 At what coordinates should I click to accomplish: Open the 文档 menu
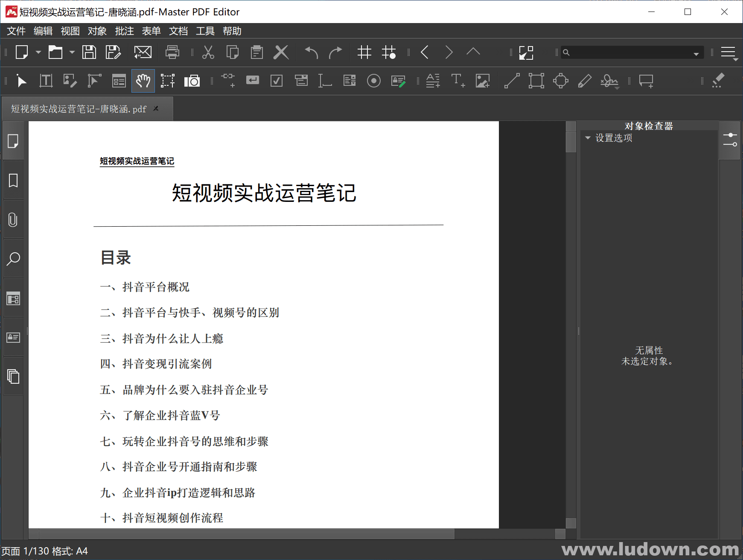point(178,31)
